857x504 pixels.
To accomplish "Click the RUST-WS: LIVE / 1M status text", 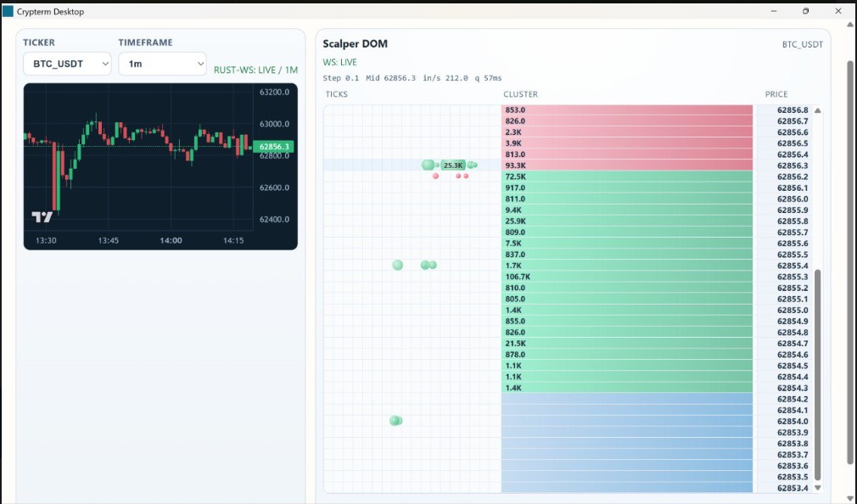I will coord(255,70).
